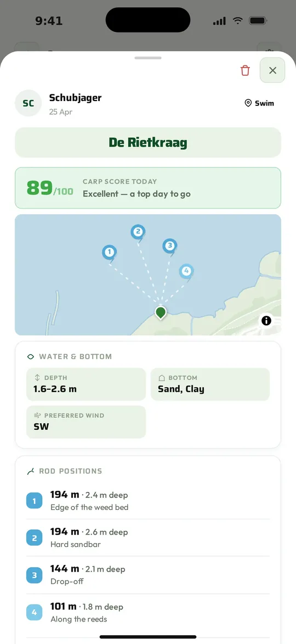The width and height of the screenshot is (296, 644).
Task: Open the Carp Score Today card
Action: (148, 188)
